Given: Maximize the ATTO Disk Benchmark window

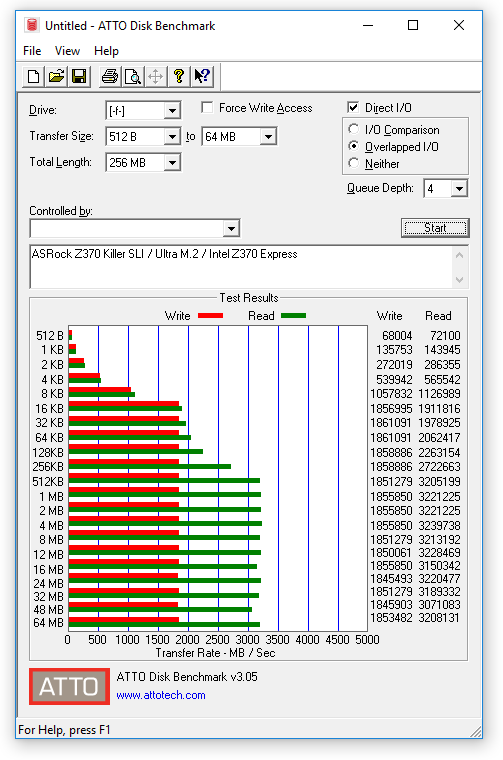Looking at the screenshot, I should click(x=413, y=25).
